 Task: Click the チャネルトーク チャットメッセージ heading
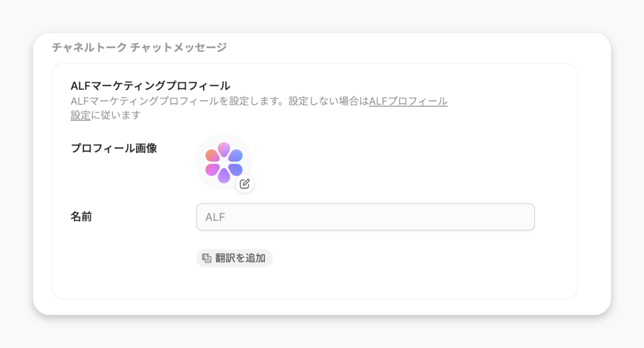coord(139,48)
